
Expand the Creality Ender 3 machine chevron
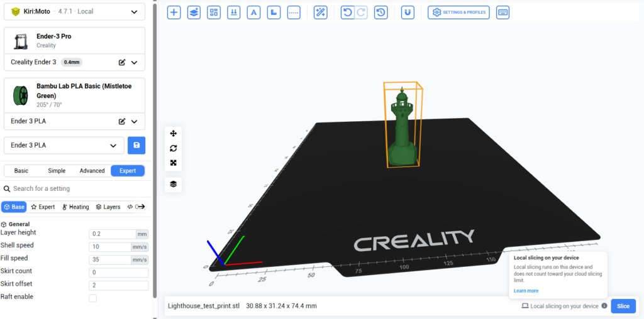tap(134, 62)
